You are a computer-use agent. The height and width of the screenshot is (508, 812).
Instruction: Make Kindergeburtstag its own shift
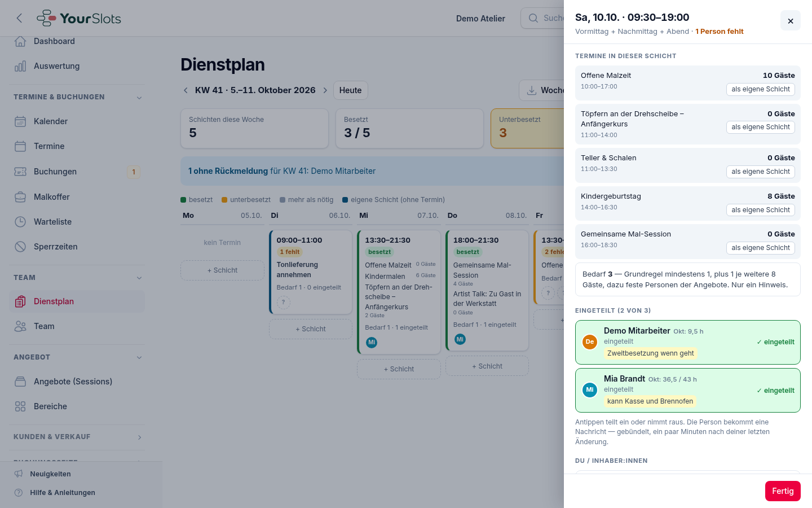tap(761, 210)
